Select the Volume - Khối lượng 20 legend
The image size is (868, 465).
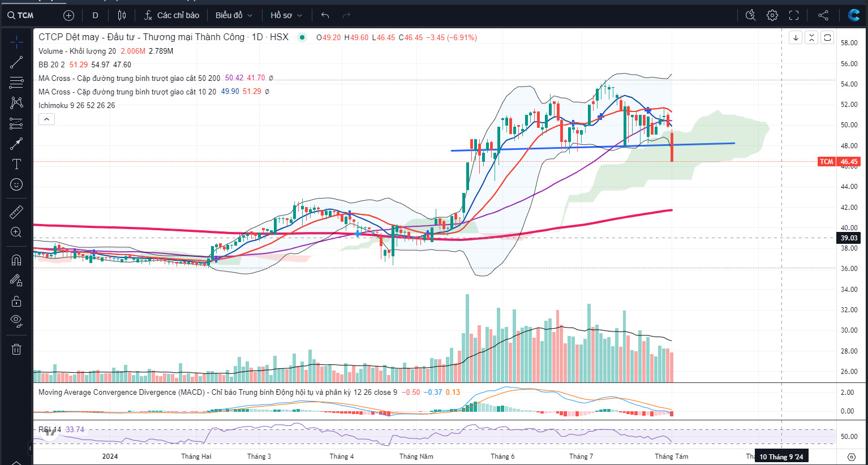tap(77, 51)
